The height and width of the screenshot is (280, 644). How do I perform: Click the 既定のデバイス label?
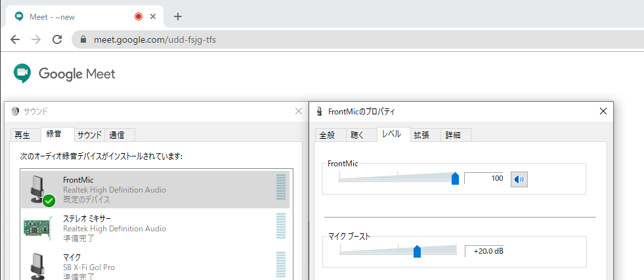tap(87, 200)
